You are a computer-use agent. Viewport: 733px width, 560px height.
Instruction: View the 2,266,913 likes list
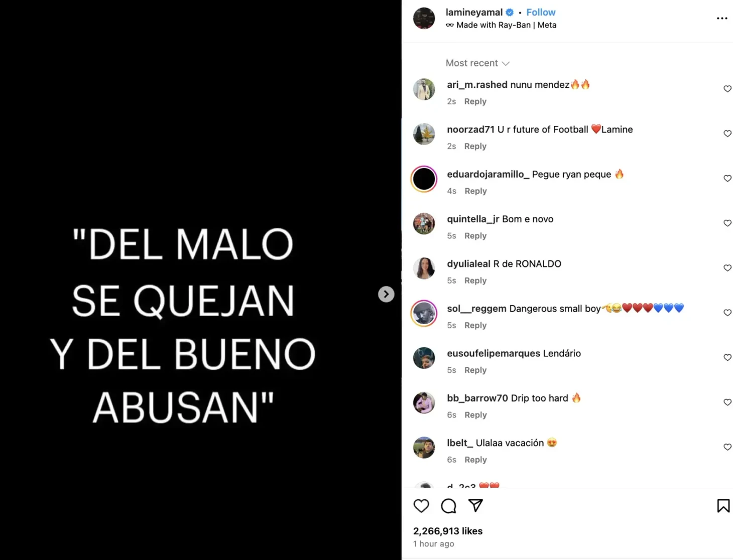pos(448,531)
